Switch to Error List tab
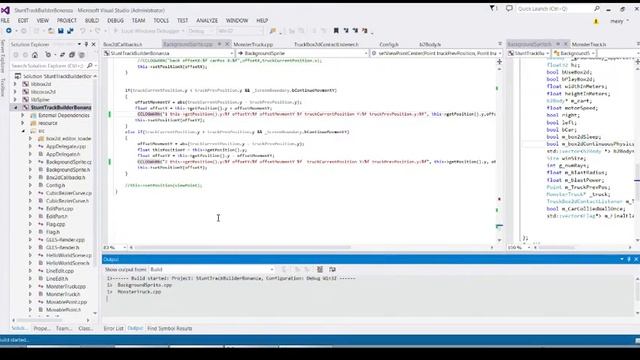The image size is (640, 360). click(113, 329)
